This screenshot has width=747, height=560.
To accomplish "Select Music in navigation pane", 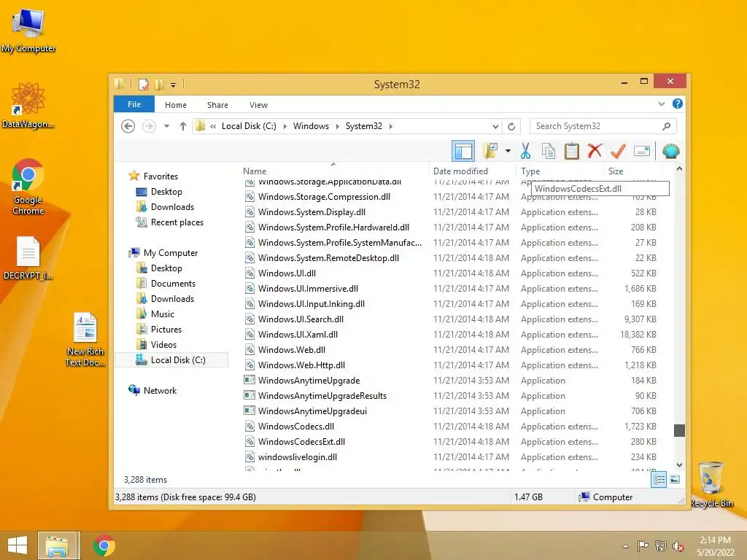I will tap(163, 314).
